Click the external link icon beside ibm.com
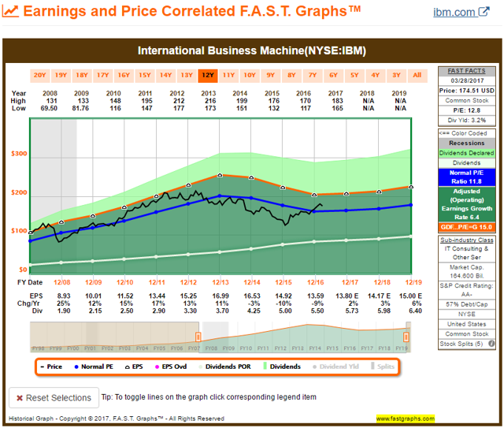504x428 pixels. tap(484, 12)
